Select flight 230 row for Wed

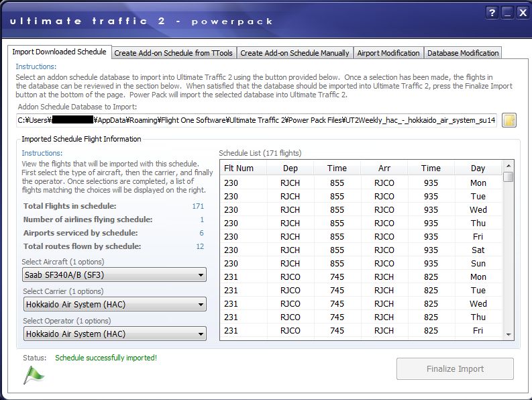[361, 210]
